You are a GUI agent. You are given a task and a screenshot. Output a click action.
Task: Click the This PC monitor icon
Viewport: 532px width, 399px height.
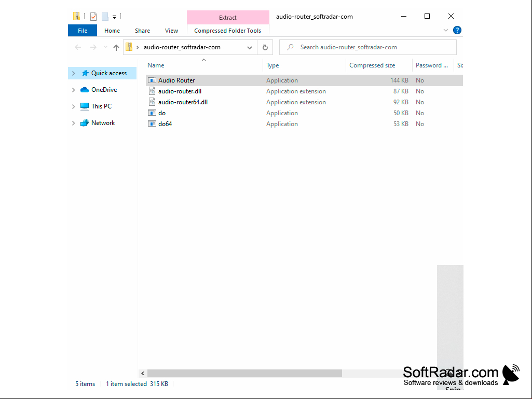click(x=85, y=106)
